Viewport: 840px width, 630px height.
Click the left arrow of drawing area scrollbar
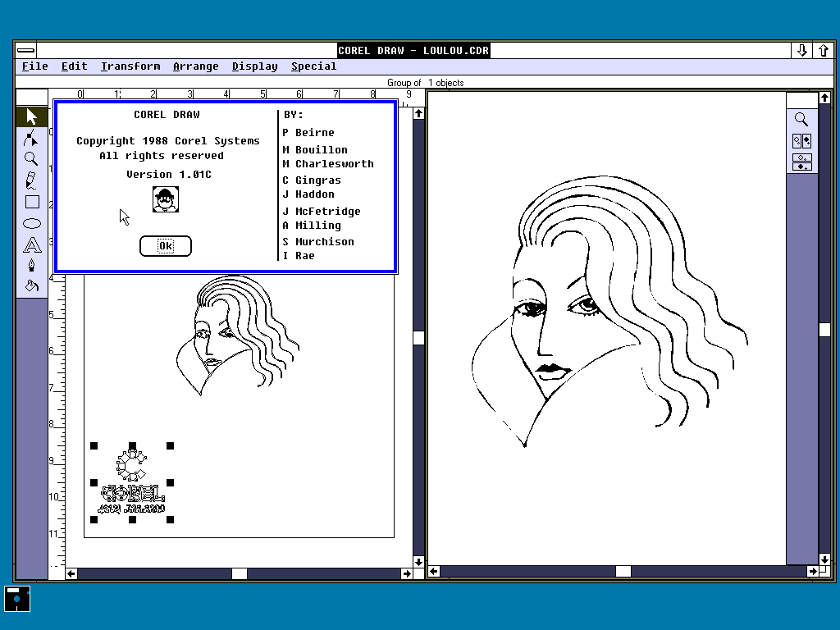click(x=71, y=573)
